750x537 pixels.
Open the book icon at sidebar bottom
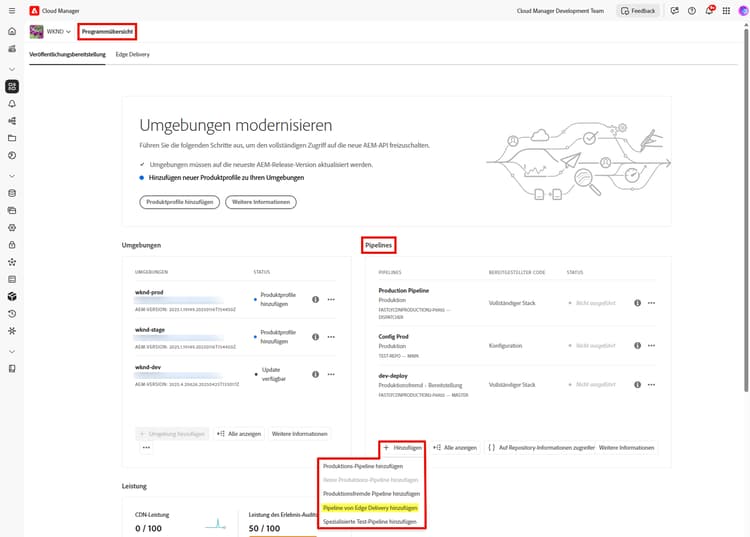coord(12,369)
